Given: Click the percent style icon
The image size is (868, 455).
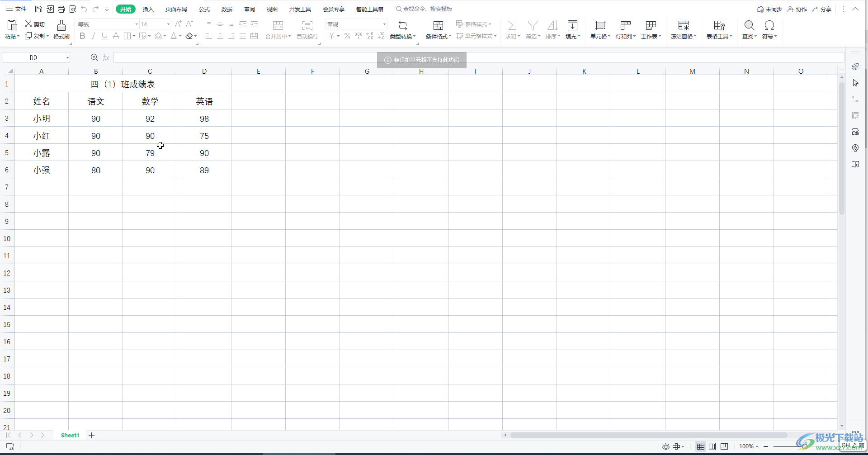Looking at the screenshot, I should coord(347,36).
